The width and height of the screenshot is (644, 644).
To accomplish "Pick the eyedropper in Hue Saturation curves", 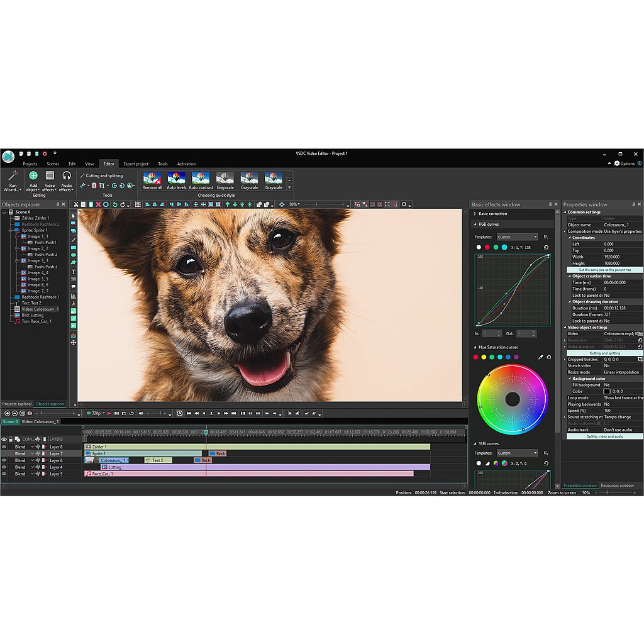I will tap(540, 357).
